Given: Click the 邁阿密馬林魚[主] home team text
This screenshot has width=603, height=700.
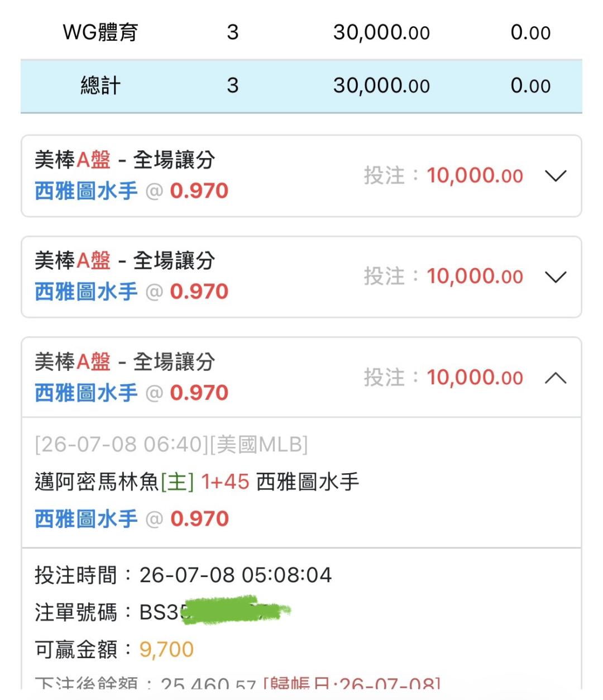Looking at the screenshot, I should pyautogui.click(x=114, y=482).
